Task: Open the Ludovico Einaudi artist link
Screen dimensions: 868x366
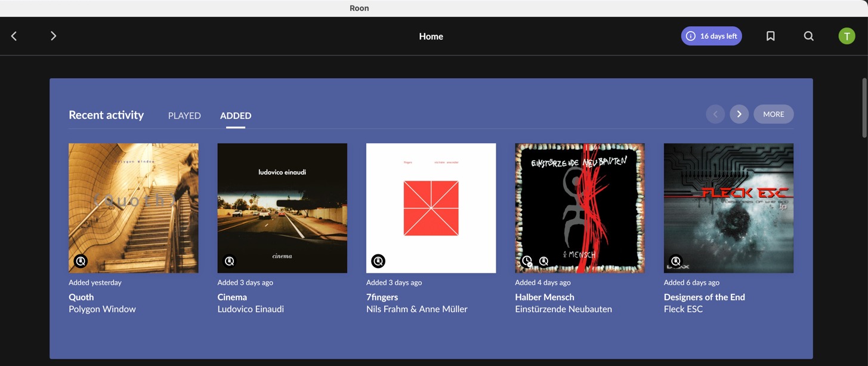Action: pos(251,309)
